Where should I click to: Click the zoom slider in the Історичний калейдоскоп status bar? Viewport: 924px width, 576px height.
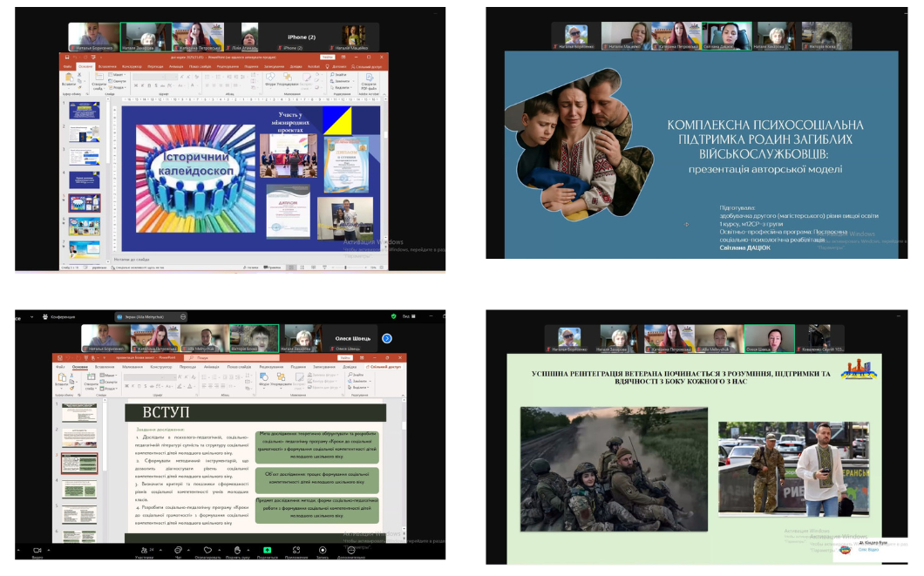[347, 268]
